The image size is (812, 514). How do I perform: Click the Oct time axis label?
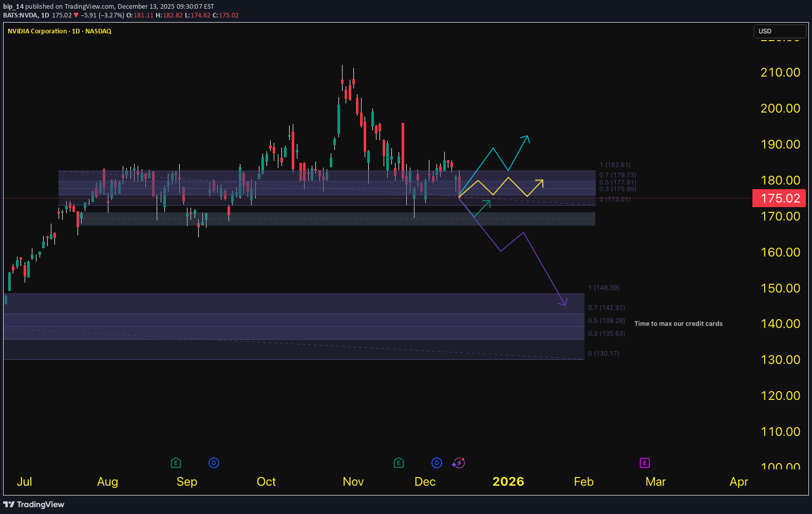(266, 482)
